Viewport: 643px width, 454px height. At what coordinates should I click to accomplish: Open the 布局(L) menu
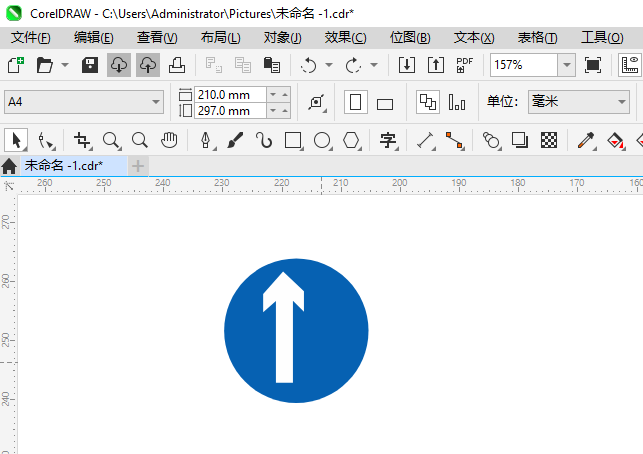pyautogui.click(x=220, y=38)
